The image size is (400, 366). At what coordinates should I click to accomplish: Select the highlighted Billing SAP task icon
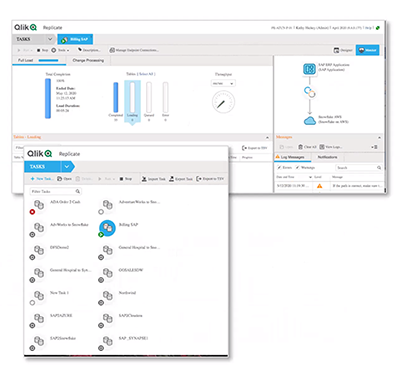point(107,228)
